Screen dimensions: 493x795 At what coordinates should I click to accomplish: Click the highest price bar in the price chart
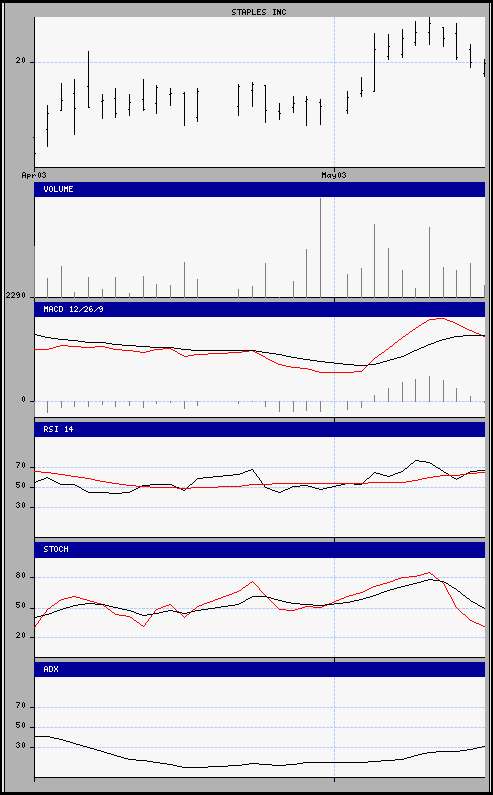pos(430,31)
